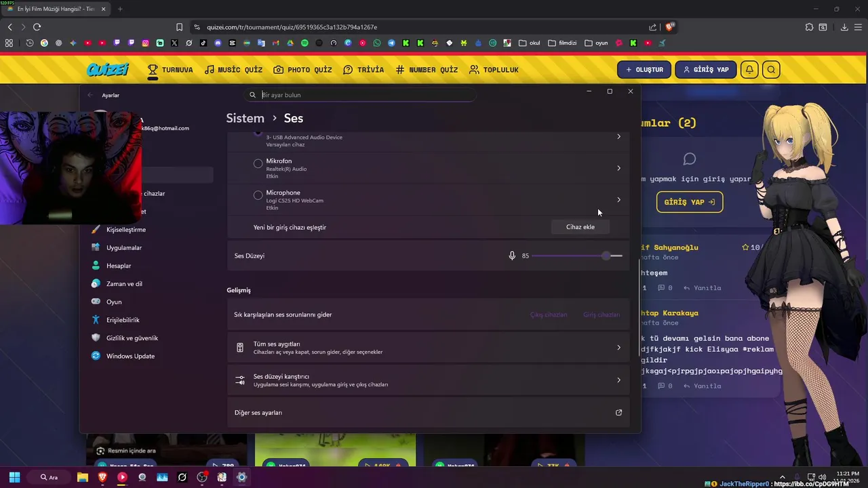Open the WhatsApp bookmark icon
This screenshot has width=868, height=488.
point(377,43)
